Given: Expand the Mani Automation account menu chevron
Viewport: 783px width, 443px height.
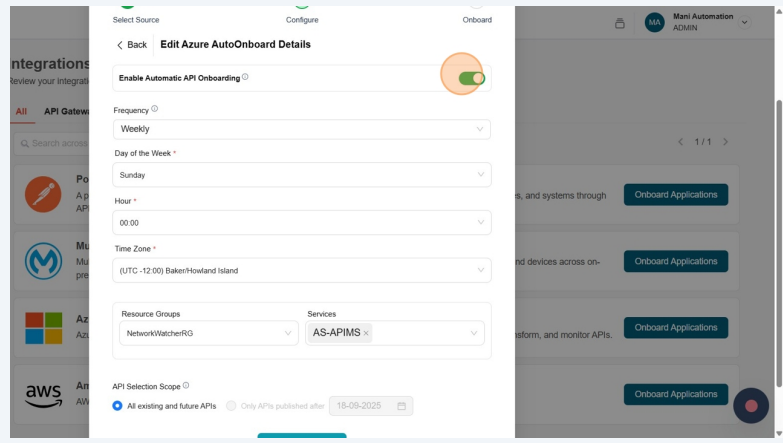Looking at the screenshot, I should point(744,22).
